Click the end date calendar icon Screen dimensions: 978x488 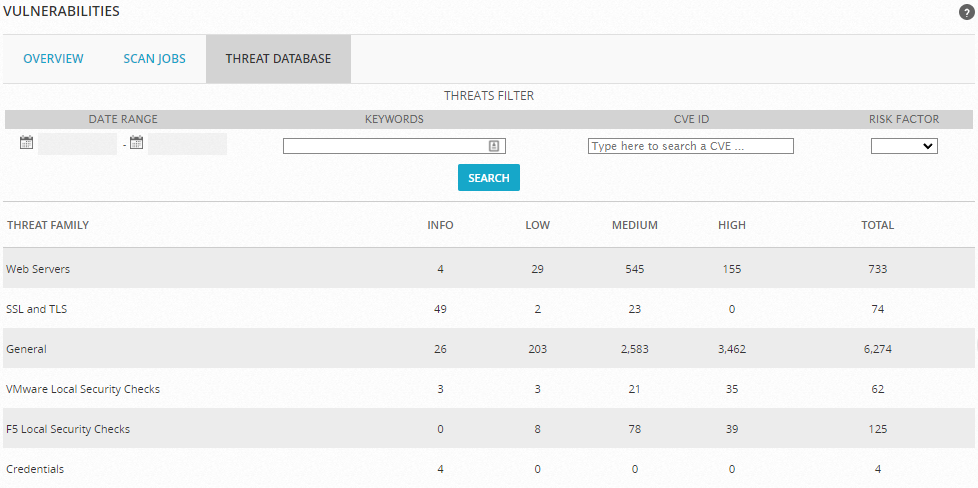click(137, 142)
